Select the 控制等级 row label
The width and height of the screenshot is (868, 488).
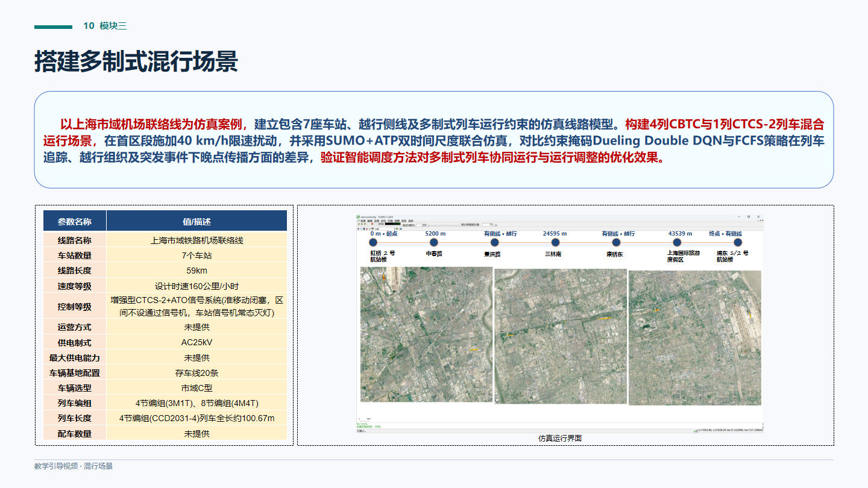(75, 307)
